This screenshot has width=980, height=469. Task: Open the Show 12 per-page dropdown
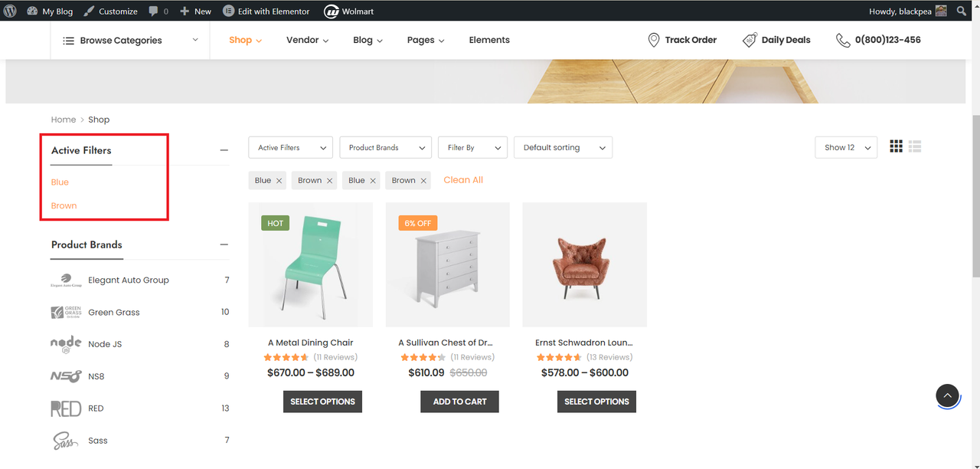click(846, 148)
